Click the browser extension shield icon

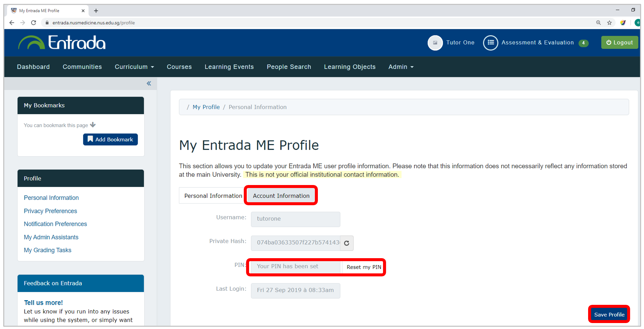[623, 23]
